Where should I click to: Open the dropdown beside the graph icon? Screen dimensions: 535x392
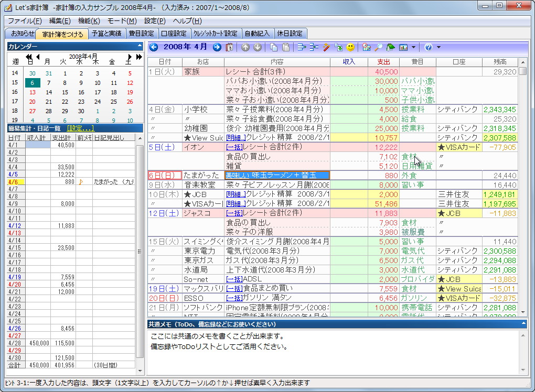pos(413,47)
